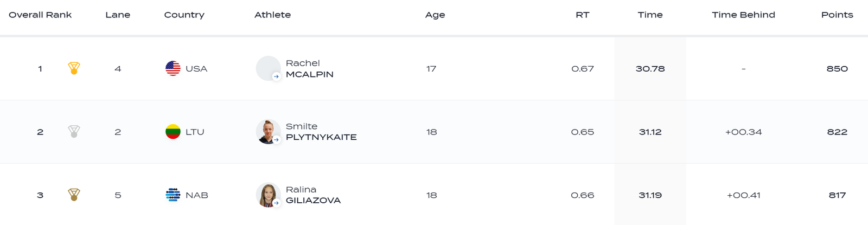Click the arrow badge on Rachel McAlpin's avatar

click(x=276, y=76)
